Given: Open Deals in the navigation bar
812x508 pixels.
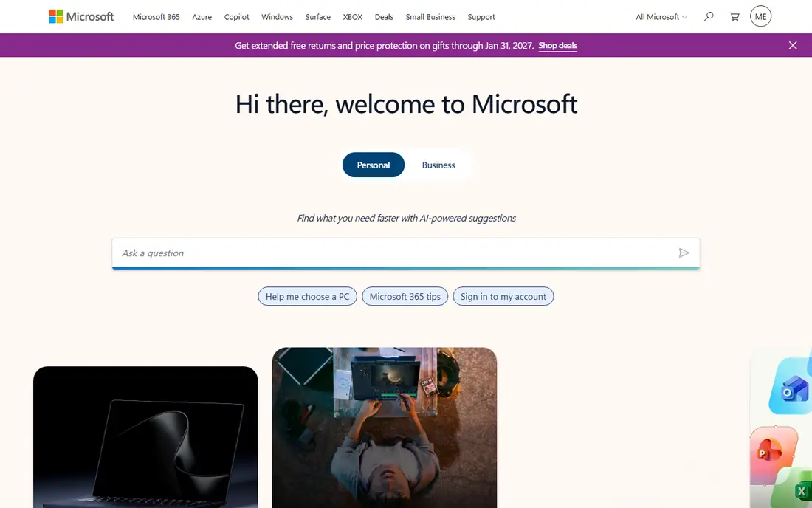Looking at the screenshot, I should click(x=385, y=17).
